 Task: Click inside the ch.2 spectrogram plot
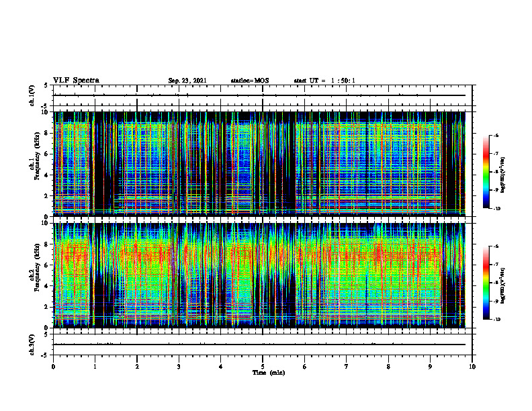click(x=263, y=275)
